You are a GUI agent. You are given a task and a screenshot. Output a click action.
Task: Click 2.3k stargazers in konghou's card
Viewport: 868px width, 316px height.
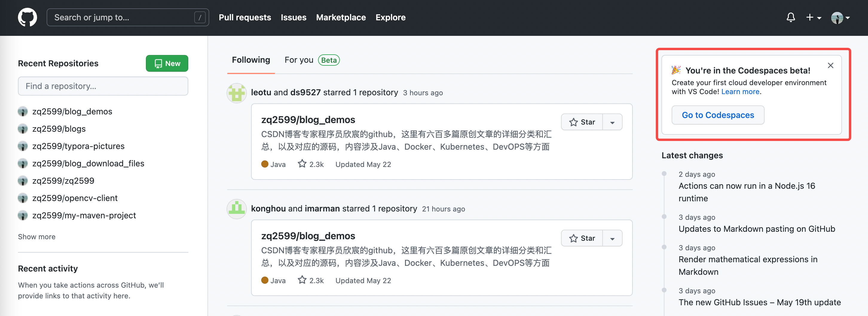click(310, 280)
